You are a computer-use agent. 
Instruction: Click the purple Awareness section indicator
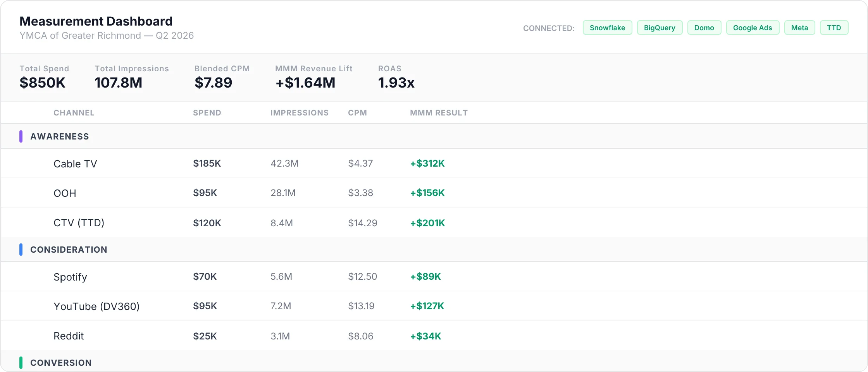click(21, 136)
